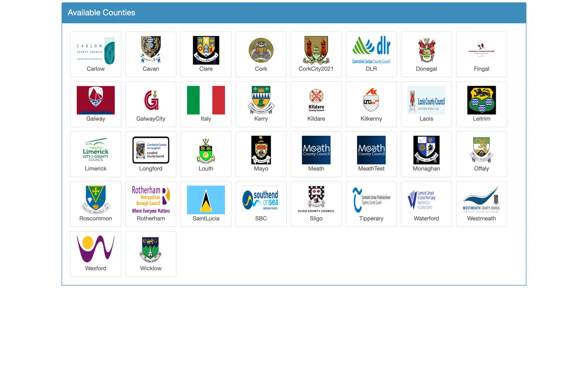Click the SBC text label

(261, 218)
